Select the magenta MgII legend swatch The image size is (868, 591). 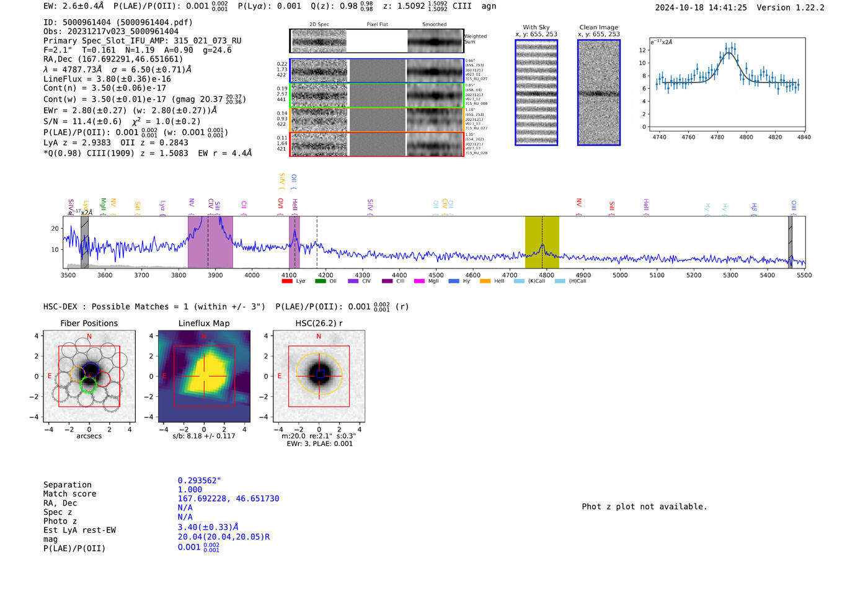[419, 282]
